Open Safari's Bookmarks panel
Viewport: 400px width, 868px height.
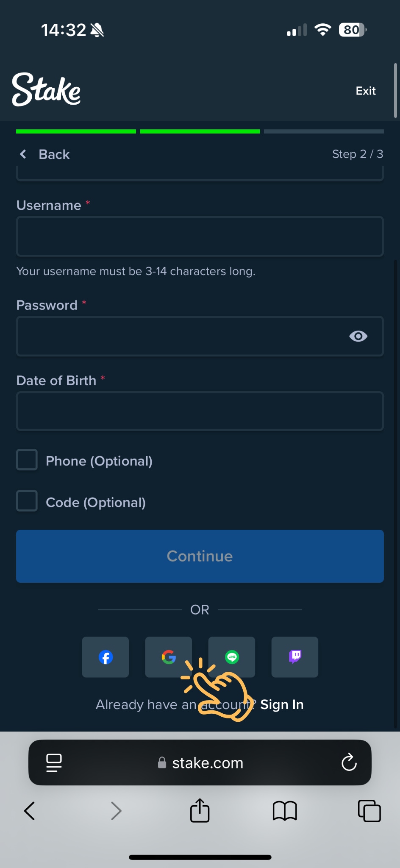click(x=284, y=810)
